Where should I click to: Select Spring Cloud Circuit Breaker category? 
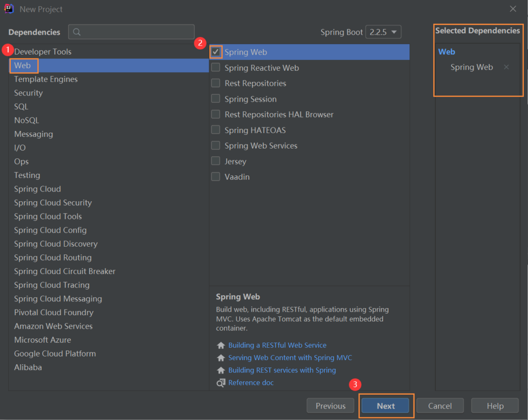(x=109, y=271)
